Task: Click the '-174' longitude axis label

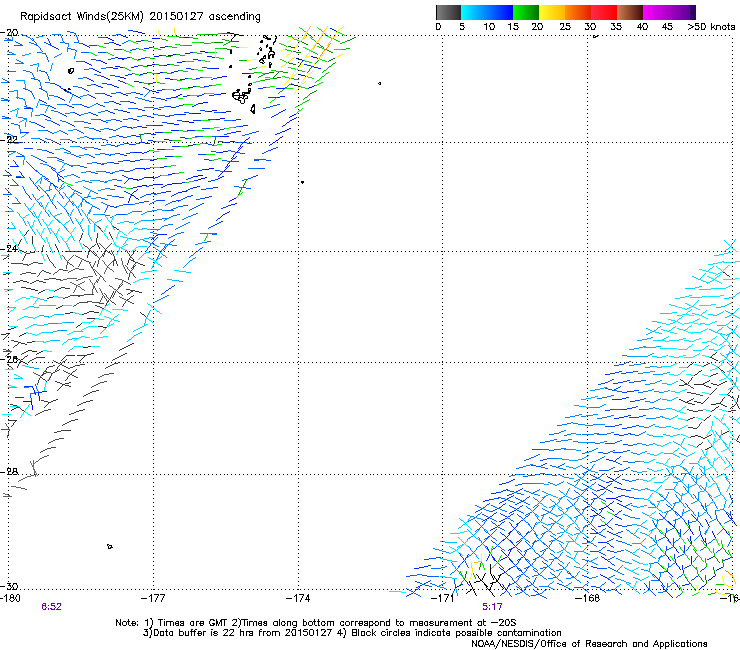Action: pyautogui.click(x=298, y=599)
